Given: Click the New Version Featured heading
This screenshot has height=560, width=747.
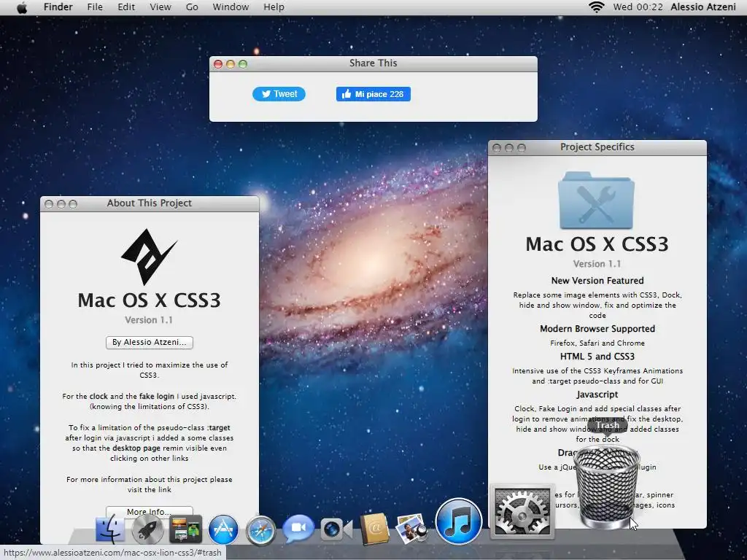Looking at the screenshot, I should click(597, 281).
